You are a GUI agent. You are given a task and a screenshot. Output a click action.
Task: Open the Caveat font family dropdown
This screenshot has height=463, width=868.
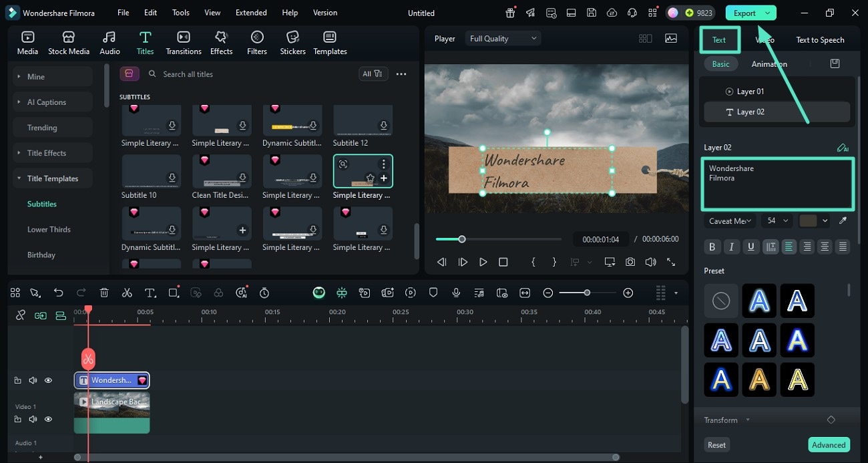click(x=730, y=220)
